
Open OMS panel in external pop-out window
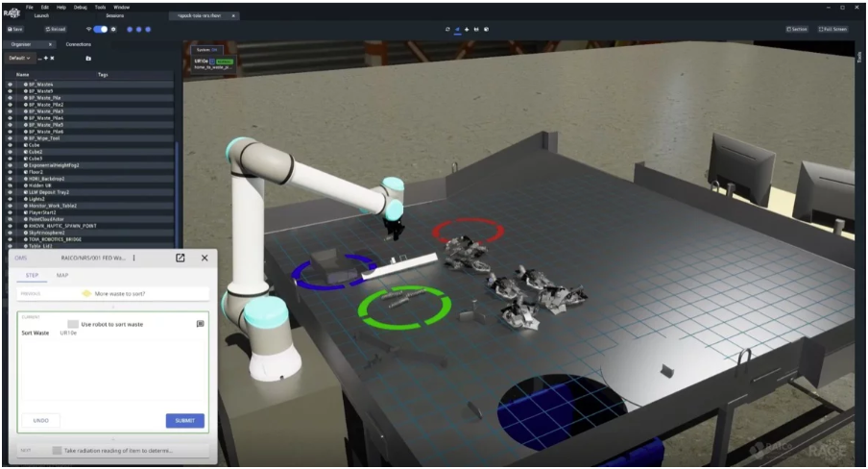point(180,258)
